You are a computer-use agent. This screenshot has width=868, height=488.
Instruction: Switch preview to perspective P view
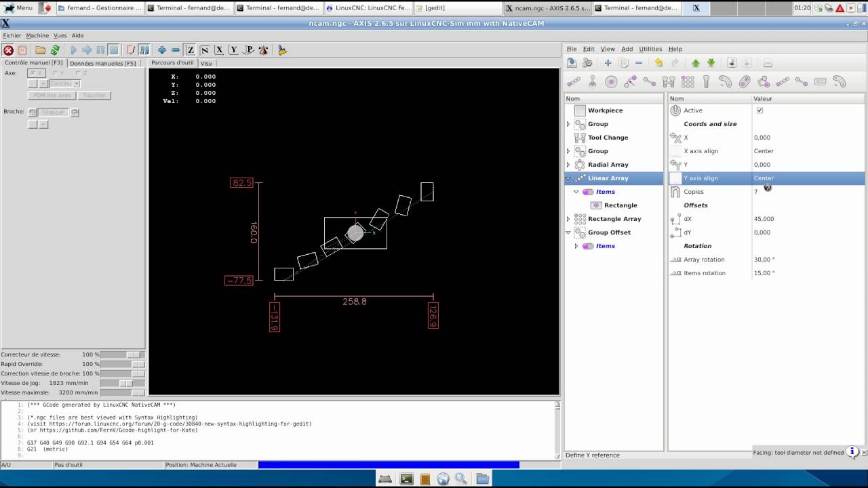point(248,50)
